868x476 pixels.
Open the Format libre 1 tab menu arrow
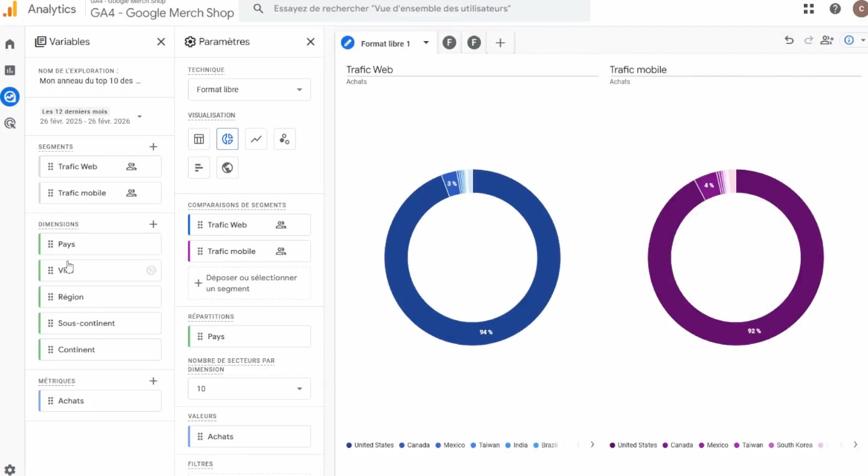pos(426,43)
